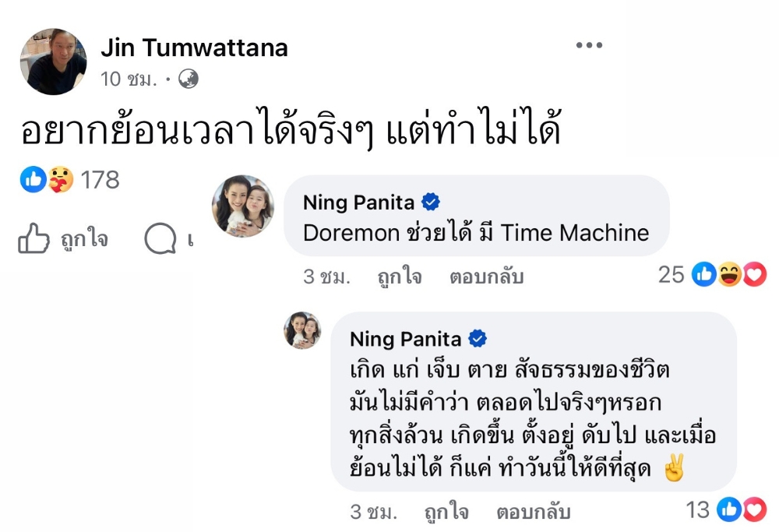Screen dimensions: 779x532
Task: Open Jin Tumwattana's profile name link
Action: (194, 48)
